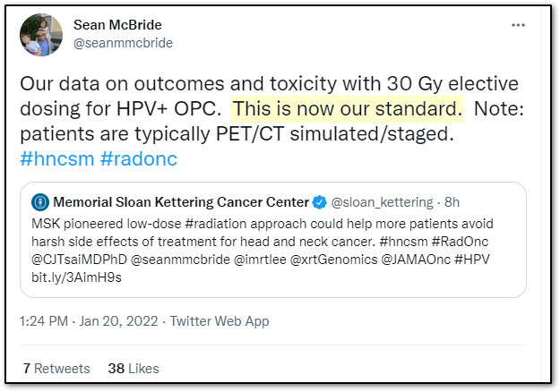The image size is (560, 392).
Task: Open the tweet's three-dot more menu
Action: [518, 25]
